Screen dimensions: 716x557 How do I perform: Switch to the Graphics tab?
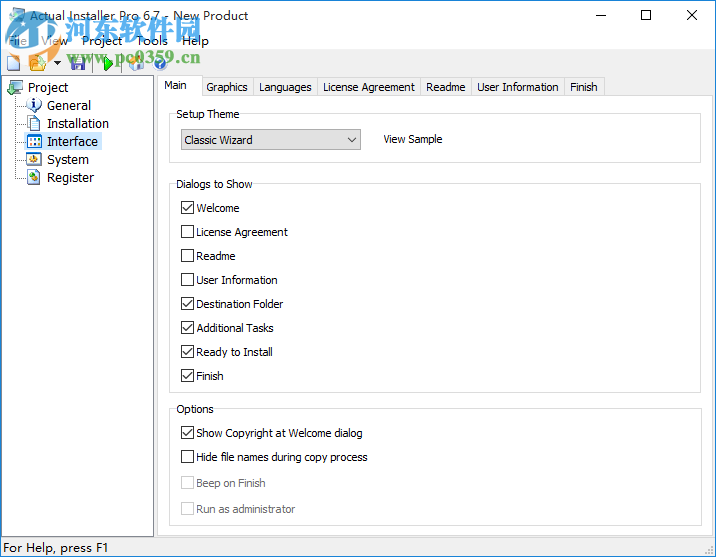click(226, 87)
